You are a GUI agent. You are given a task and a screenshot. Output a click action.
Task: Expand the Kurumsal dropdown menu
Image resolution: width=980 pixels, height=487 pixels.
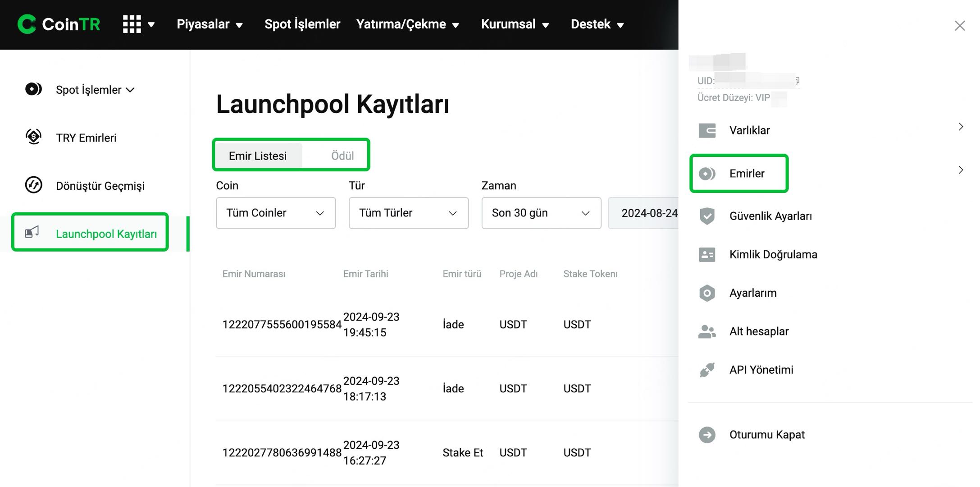[x=515, y=24]
